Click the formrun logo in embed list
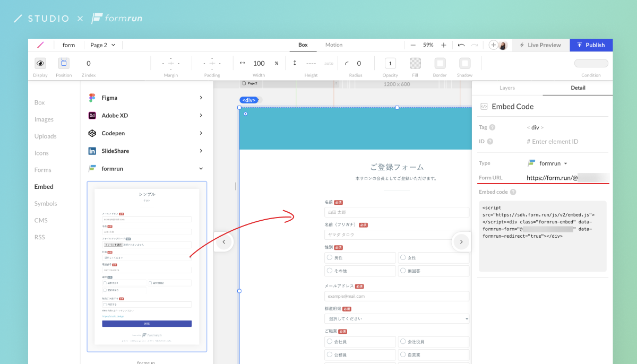The height and width of the screenshot is (364, 637). coord(92,169)
